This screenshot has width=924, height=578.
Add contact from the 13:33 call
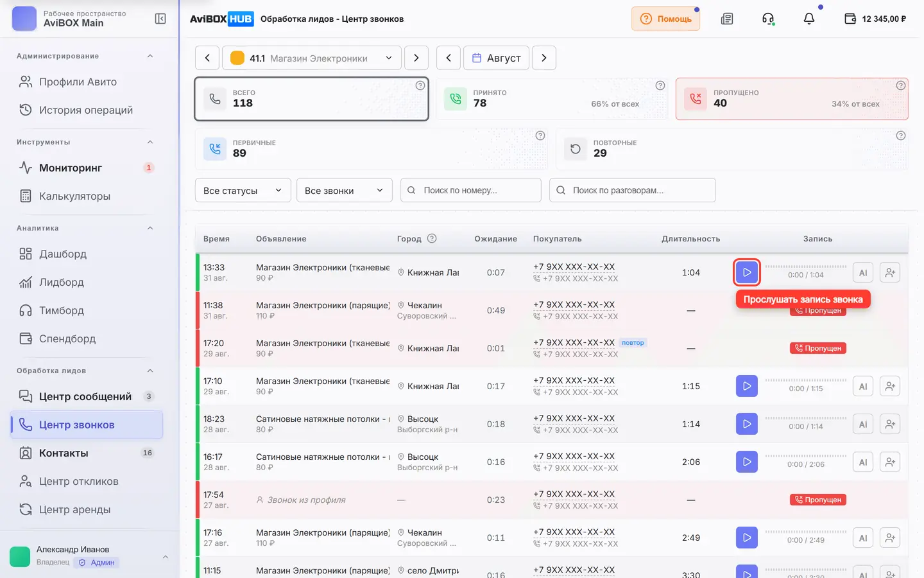(890, 272)
